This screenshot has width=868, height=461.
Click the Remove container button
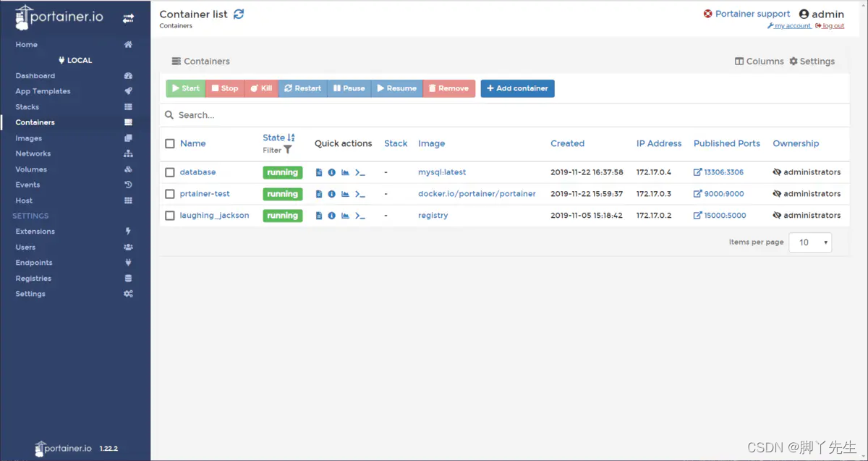(449, 88)
